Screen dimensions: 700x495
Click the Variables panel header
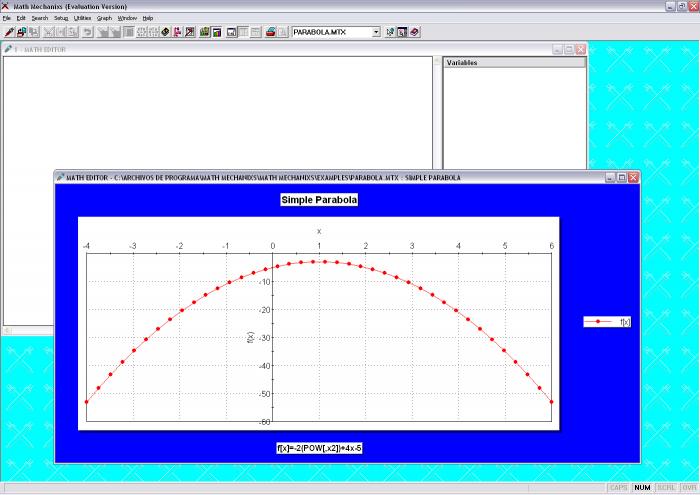[x=514, y=62]
